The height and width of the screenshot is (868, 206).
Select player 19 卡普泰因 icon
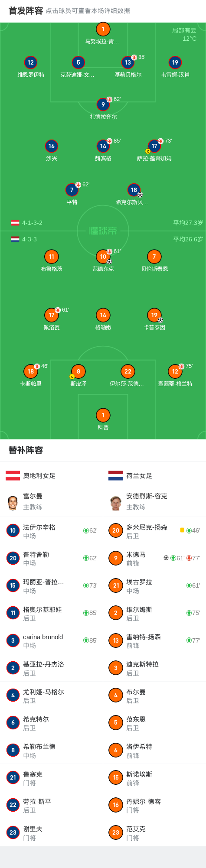154,315
